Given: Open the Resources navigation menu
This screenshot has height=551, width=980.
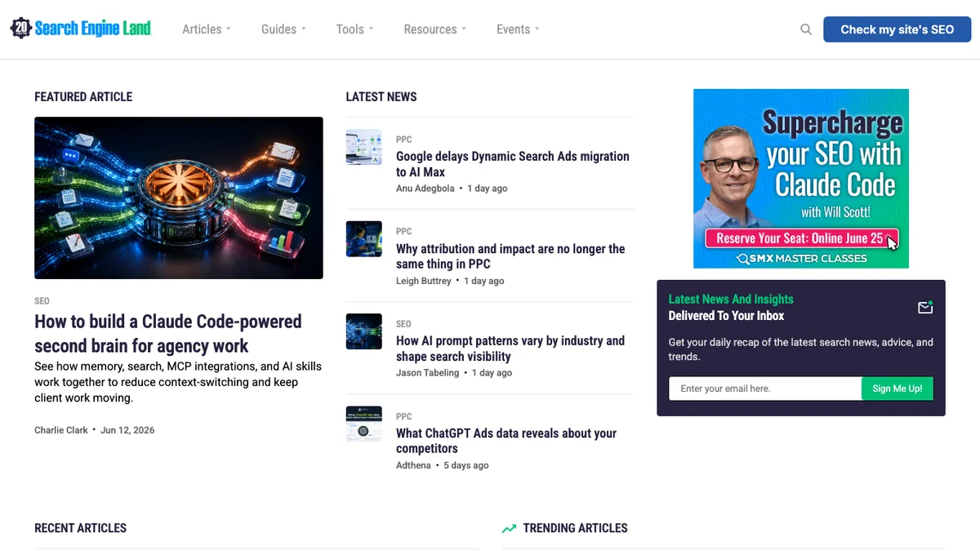Looking at the screenshot, I should click(430, 29).
